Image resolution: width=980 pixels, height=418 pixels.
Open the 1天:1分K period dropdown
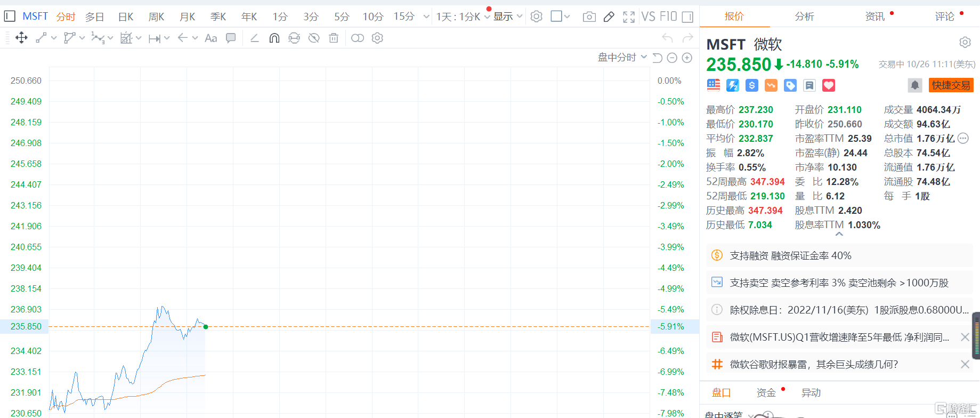pos(463,17)
